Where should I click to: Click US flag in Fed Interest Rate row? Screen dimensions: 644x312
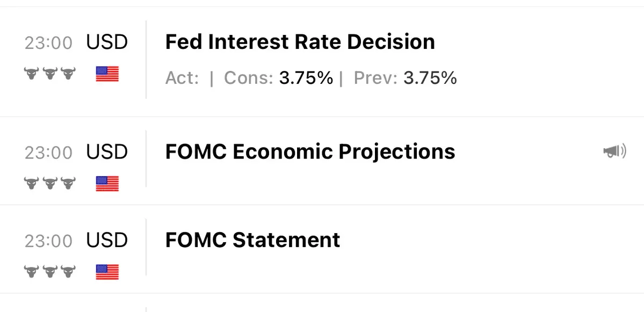107,74
